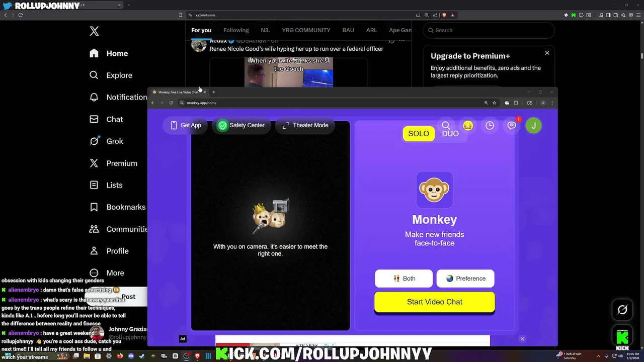Viewport: 644px width, 362px height.
Task: Open Explore in the X sidebar
Action: click(x=111, y=75)
